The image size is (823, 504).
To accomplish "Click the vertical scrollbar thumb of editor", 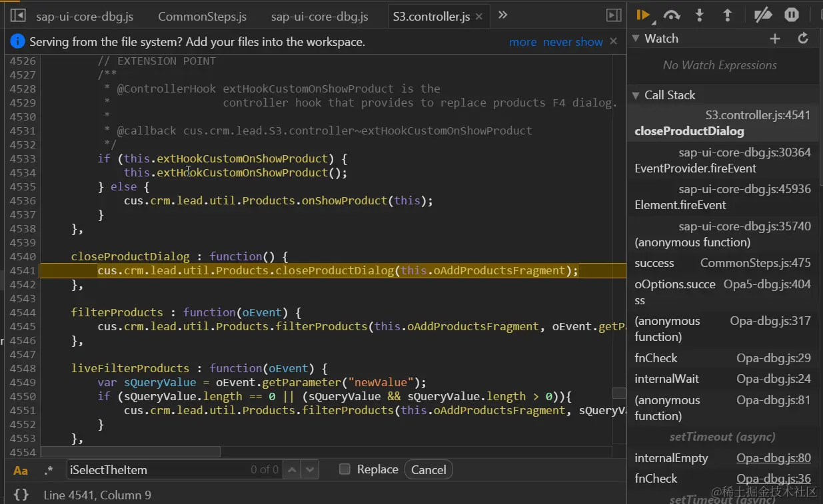I will click(619, 393).
